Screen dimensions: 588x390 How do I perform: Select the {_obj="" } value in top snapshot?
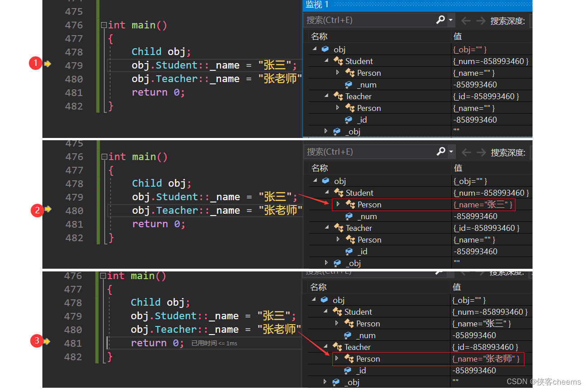point(470,49)
